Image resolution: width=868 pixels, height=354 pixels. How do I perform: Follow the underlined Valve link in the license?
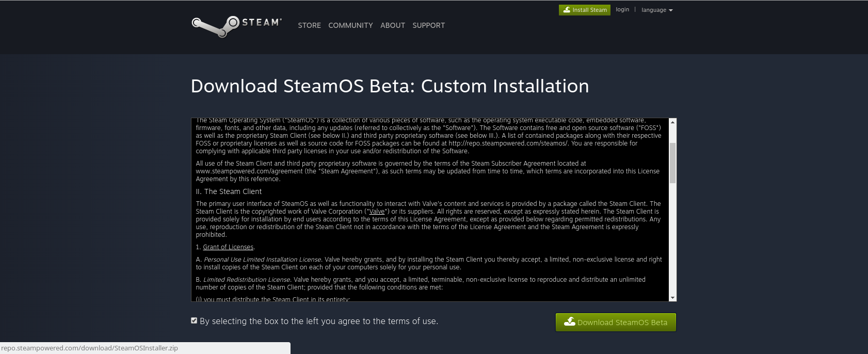377,212
